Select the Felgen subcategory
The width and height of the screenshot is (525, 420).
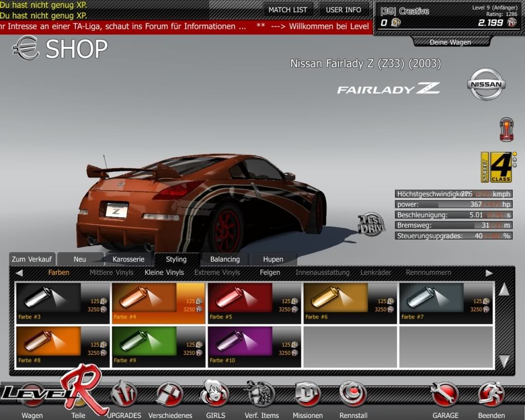pos(270,272)
